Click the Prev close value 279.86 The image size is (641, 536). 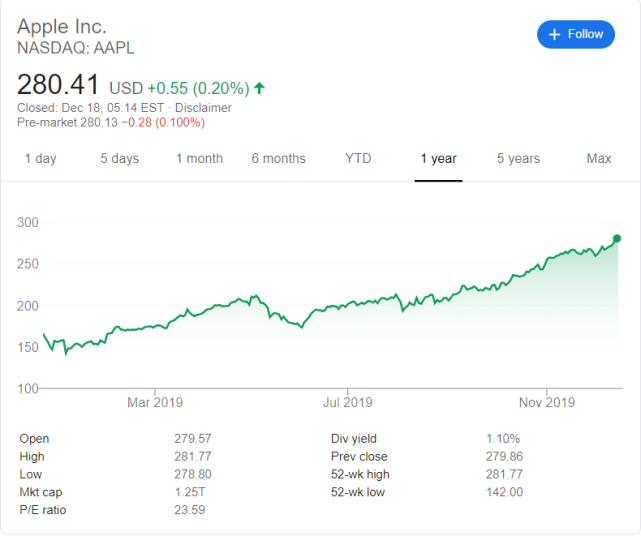pyautogui.click(x=504, y=456)
